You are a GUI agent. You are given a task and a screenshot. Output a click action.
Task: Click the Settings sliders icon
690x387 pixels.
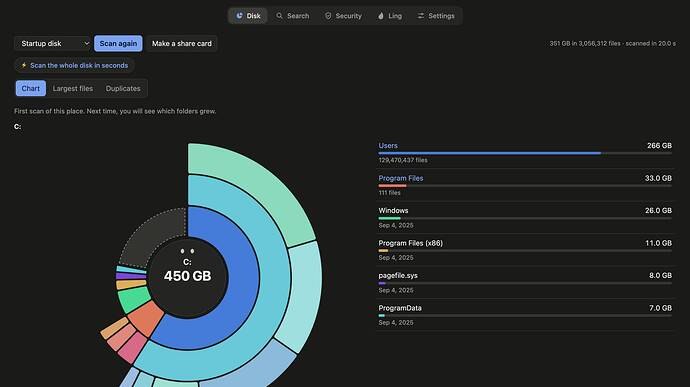421,16
